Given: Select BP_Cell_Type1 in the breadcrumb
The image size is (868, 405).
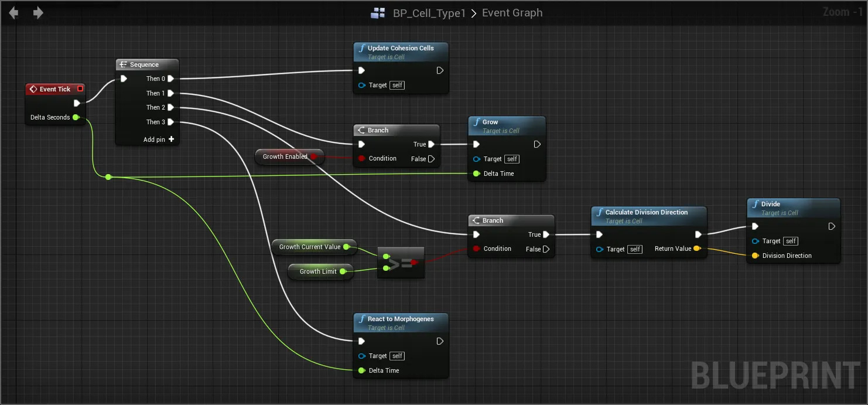Looking at the screenshot, I should pyautogui.click(x=429, y=13).
